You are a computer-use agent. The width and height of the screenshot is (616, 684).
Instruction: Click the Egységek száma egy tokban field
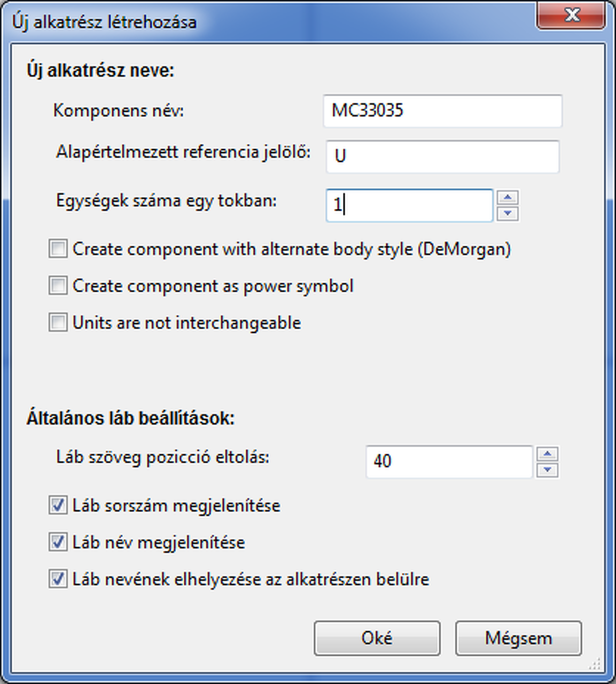pos(409,205)
